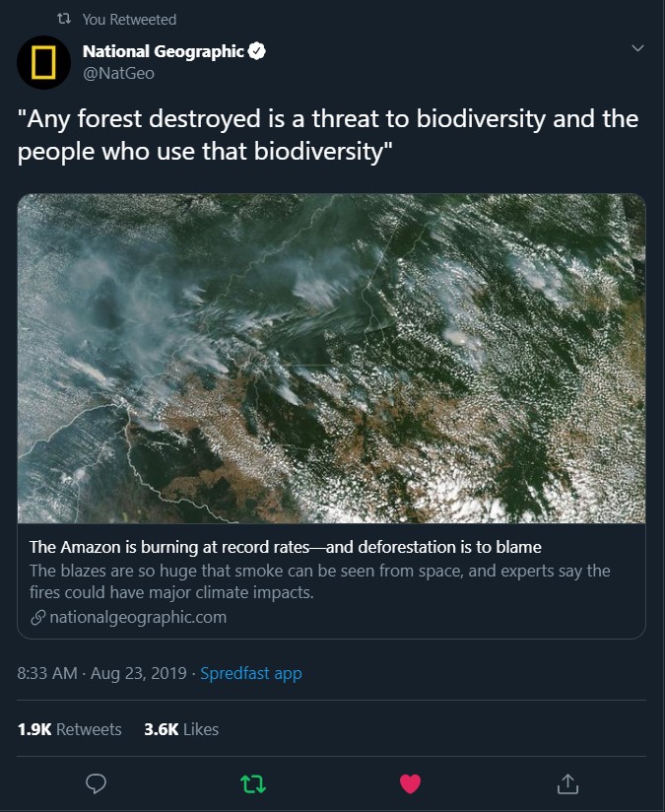Open the Amazon is burning article headline

286,547
